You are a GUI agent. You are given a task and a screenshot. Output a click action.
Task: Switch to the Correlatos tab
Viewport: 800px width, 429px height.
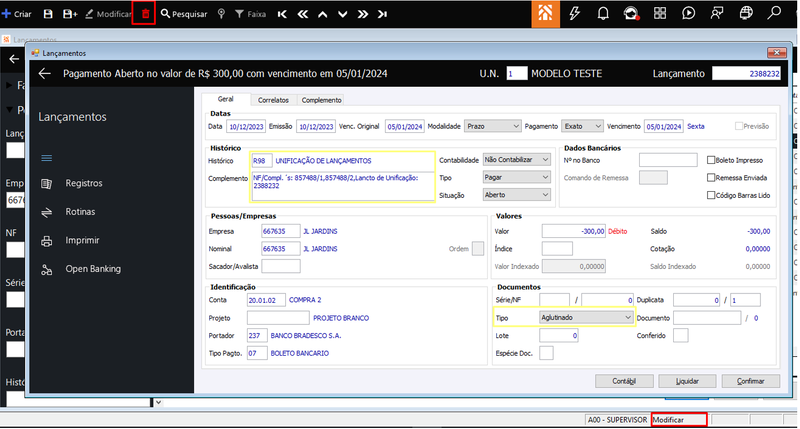[273, 100]
